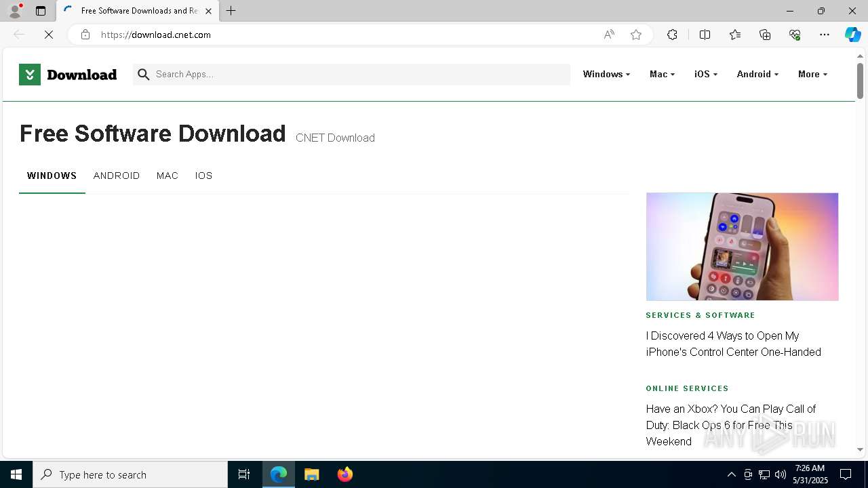Click the search magnifier icon
Image resolution: width=868 pixels, height=488 pixels.
pos(143,75)
